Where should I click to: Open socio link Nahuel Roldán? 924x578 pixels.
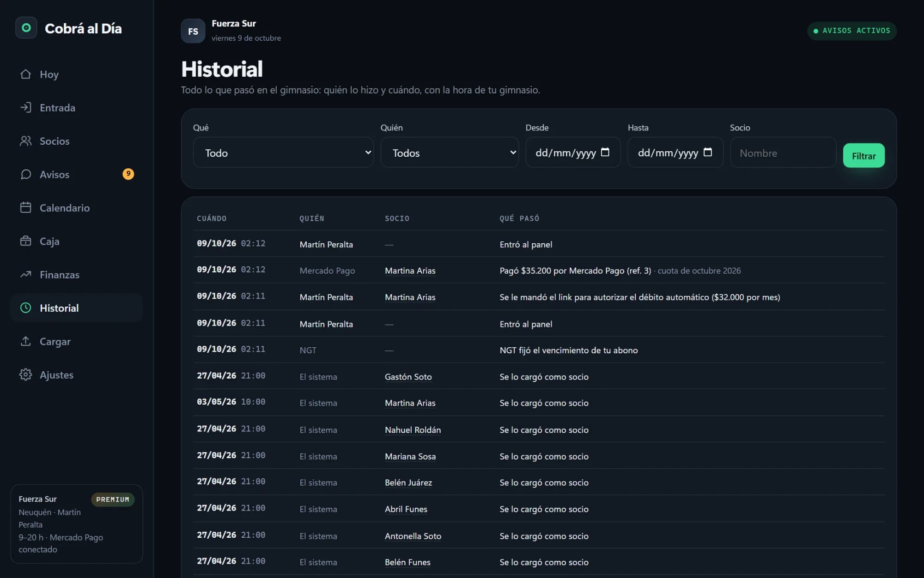[x=413, y=430]
